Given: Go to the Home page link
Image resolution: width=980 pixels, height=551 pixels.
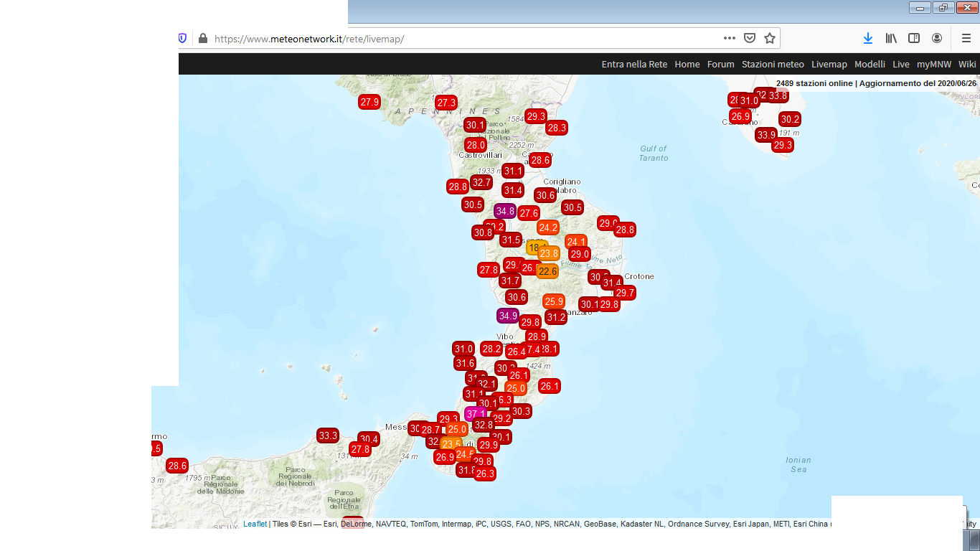Looking at the screenshot, I should (687, 64).
